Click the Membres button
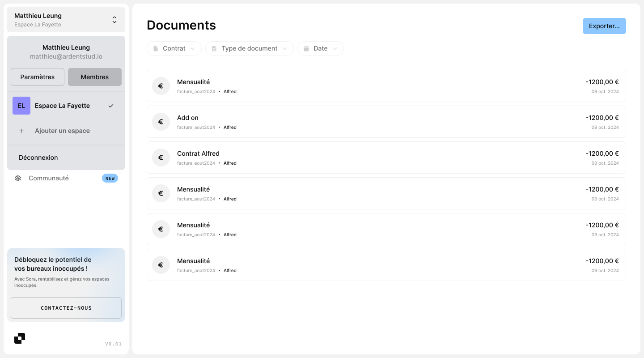This screenshot has height=358, width=644. [95, 77]
